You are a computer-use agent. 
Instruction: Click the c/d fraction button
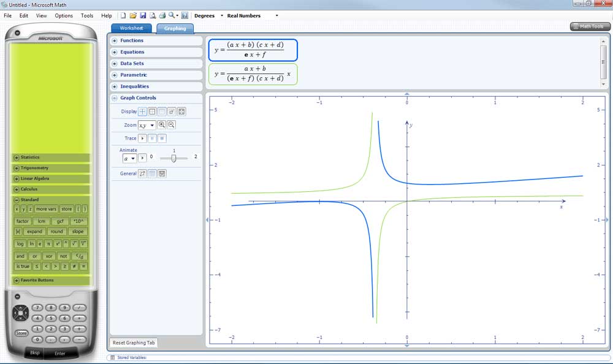pos(79,256)
